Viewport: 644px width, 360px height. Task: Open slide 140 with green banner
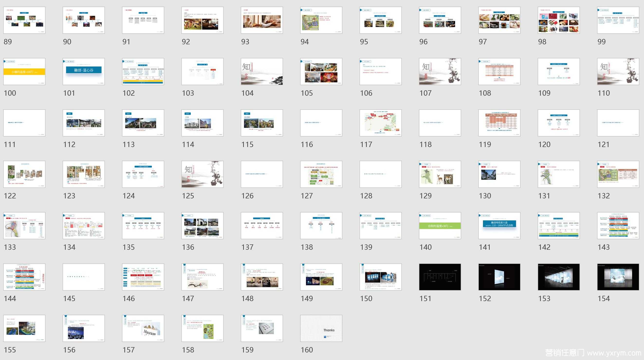tap(440, 226)
